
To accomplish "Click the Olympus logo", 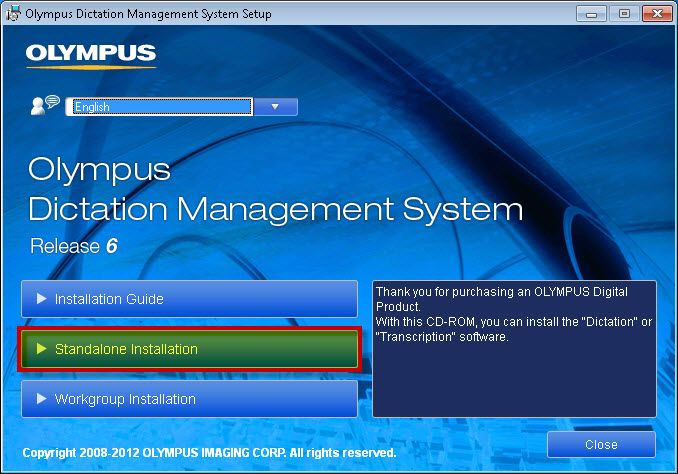I will coord(91,56).
